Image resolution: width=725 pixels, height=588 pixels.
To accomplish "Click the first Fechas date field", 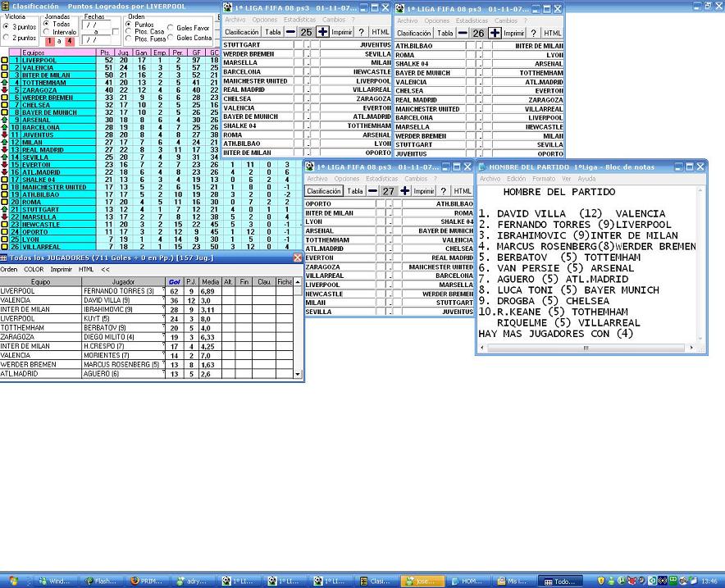I will click(96, 25).
